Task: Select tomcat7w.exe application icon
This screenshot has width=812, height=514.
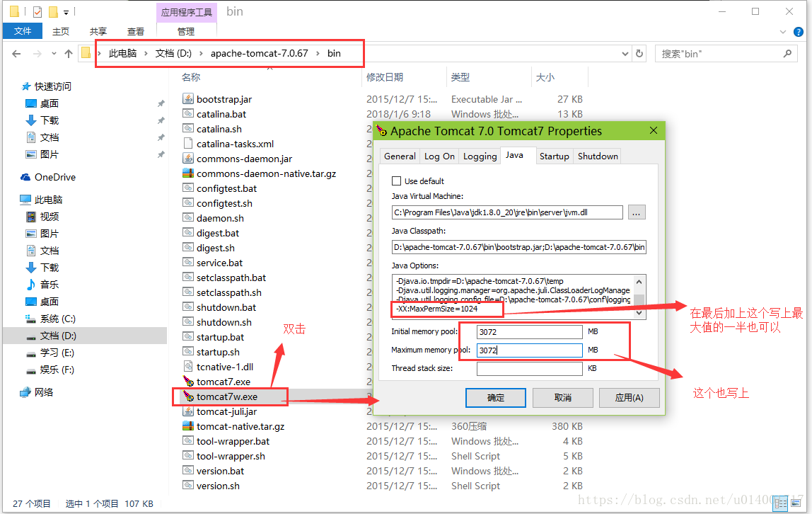Action: pos(188,396)
